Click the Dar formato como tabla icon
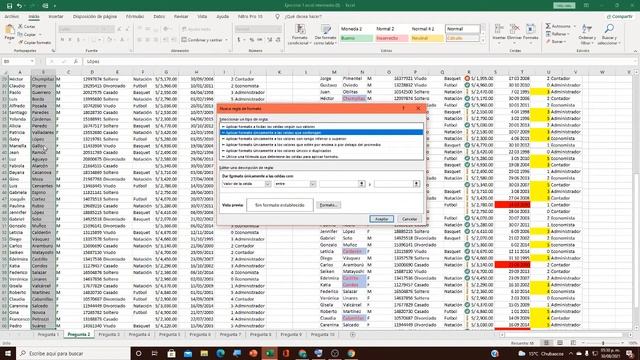Viewport: 640px width, 360px height. click(325, 29)
